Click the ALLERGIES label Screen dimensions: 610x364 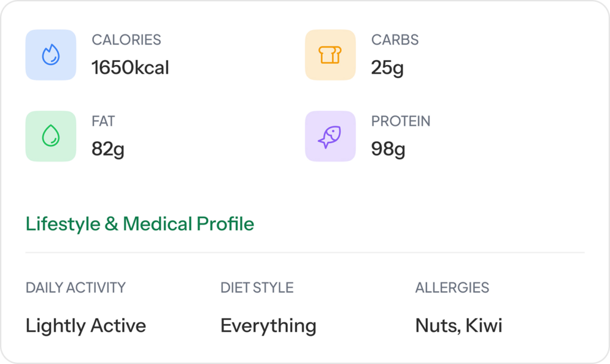452,288
